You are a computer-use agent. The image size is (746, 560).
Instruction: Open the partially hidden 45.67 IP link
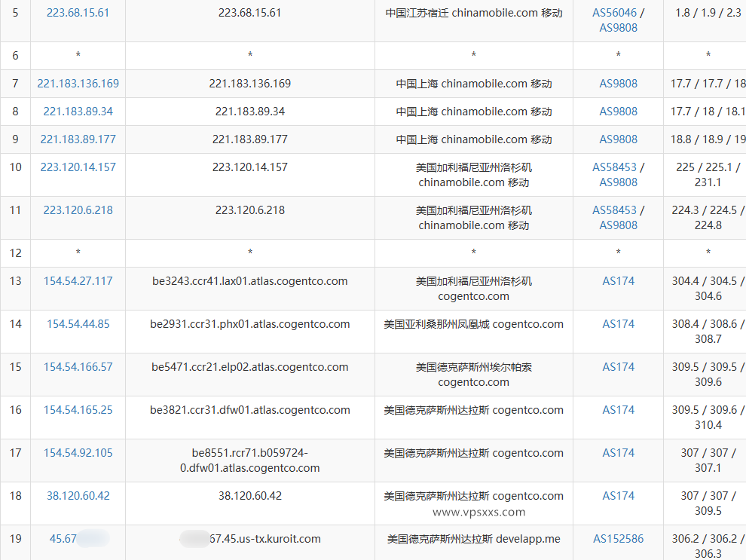pyautogui.click(x=63, y=539)
